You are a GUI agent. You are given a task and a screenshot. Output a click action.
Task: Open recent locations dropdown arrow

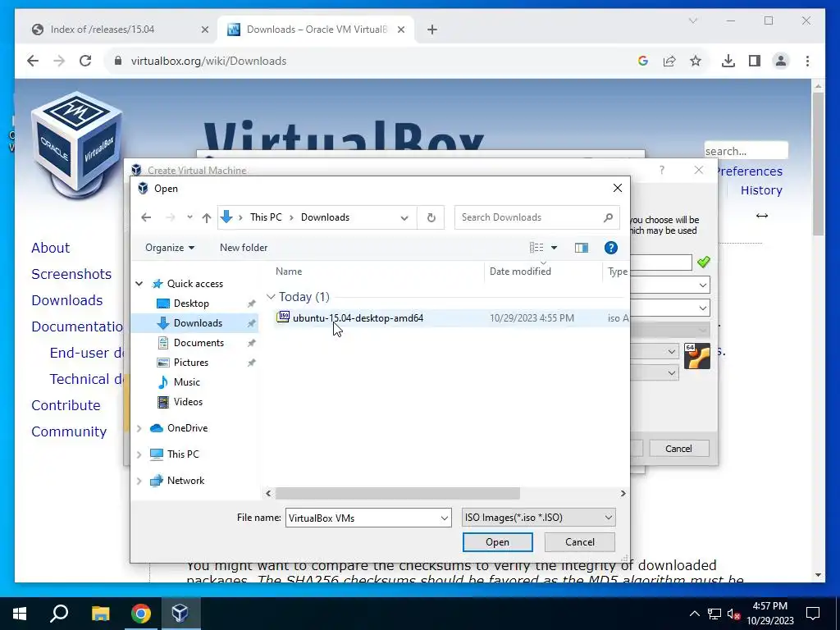coord(189,217)
